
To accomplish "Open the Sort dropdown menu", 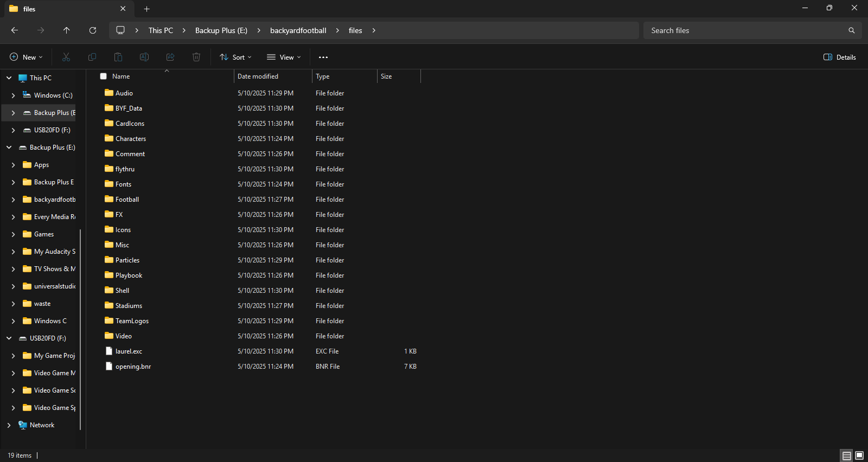I will pos(235,57).
